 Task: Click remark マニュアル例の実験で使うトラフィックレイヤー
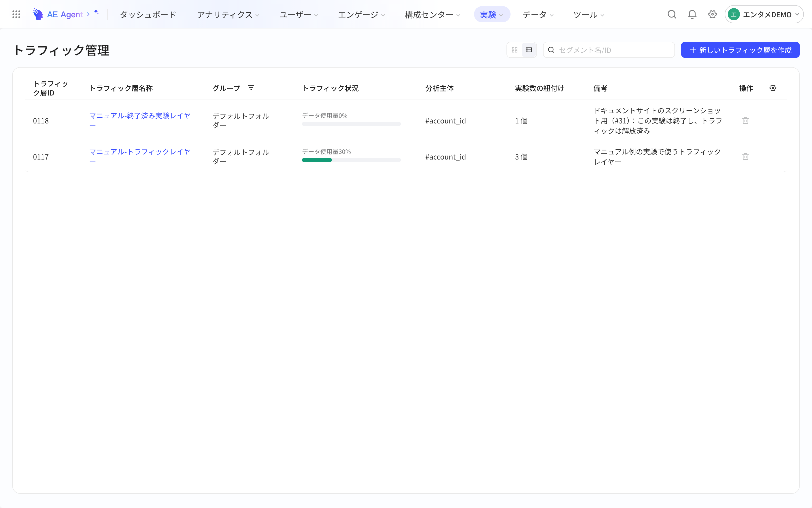(657, 156)
